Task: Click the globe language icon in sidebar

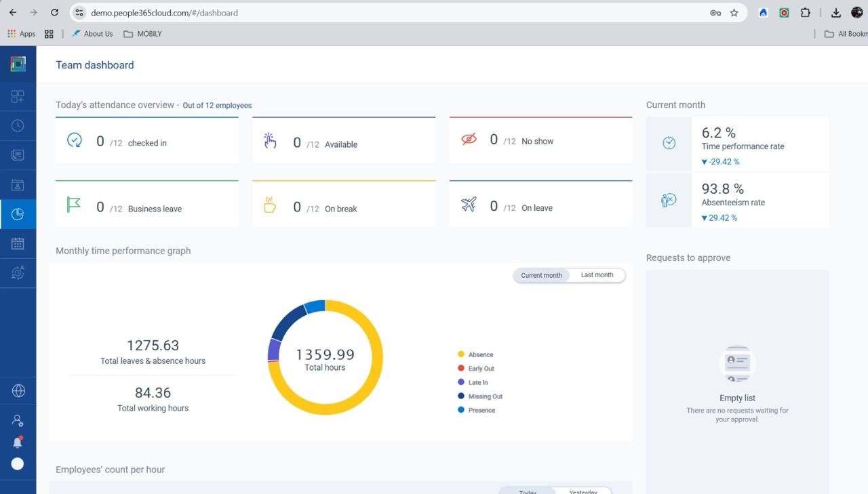Action: pos(18,391)
